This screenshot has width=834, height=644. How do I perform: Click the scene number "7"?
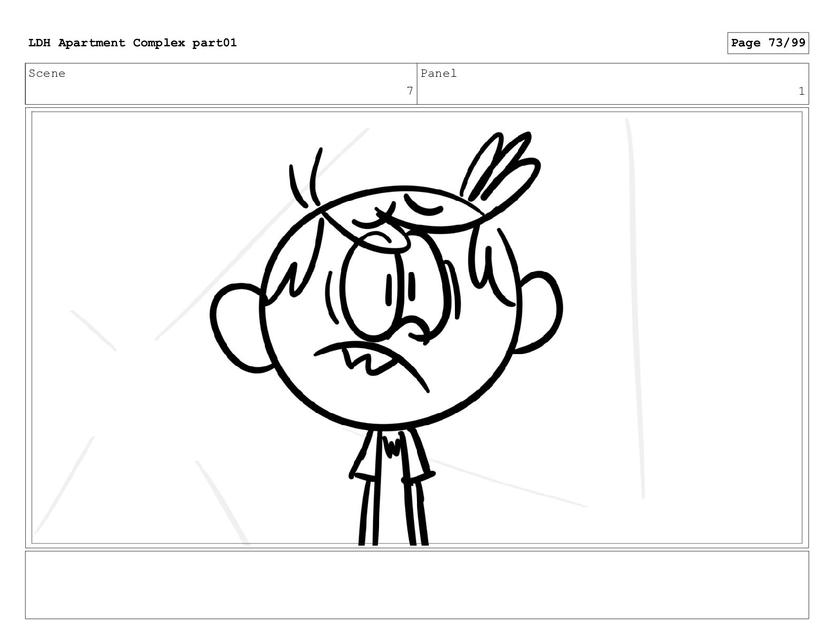click(410, 91)
